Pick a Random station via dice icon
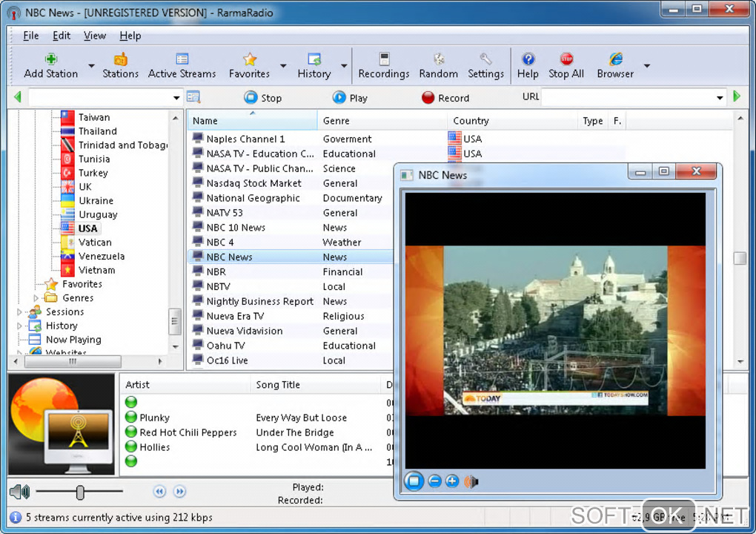This screenshot has width=756, height=534. [438, 59]
